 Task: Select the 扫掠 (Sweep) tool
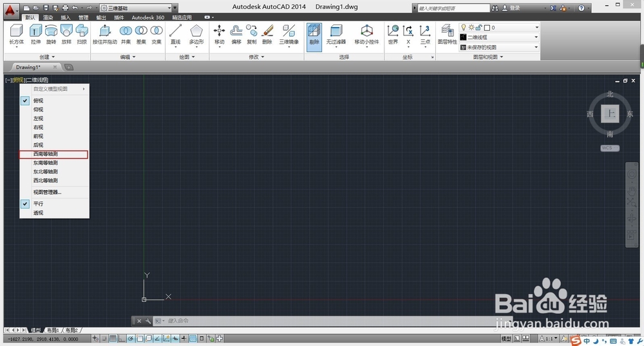(x=82, y=35)
